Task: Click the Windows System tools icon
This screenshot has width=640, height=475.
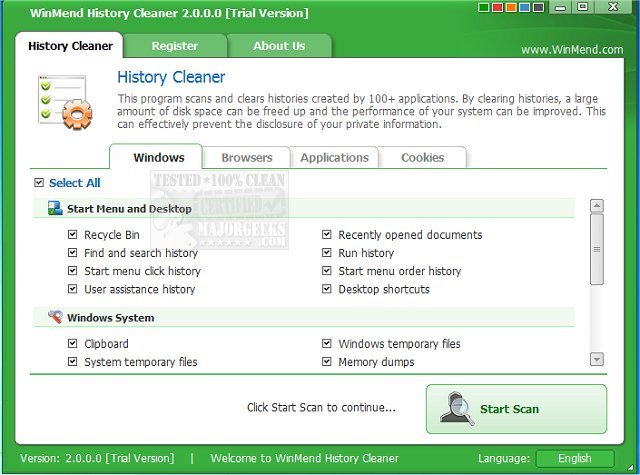Action: coord(55,317)
